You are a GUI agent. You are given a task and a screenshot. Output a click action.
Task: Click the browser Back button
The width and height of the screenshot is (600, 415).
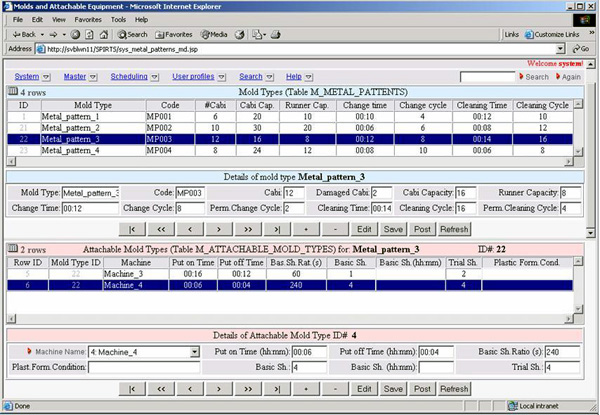point(26,33)
